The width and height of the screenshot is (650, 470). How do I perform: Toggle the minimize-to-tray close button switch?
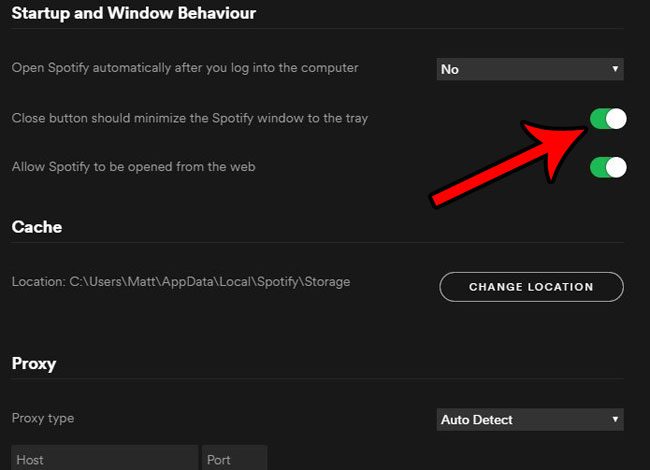[x=607, y=119]
